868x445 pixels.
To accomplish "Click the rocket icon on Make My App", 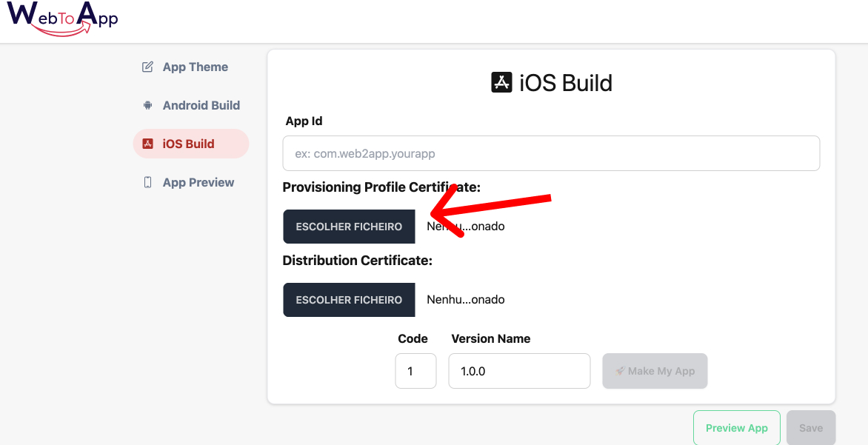I will (621, 371).
